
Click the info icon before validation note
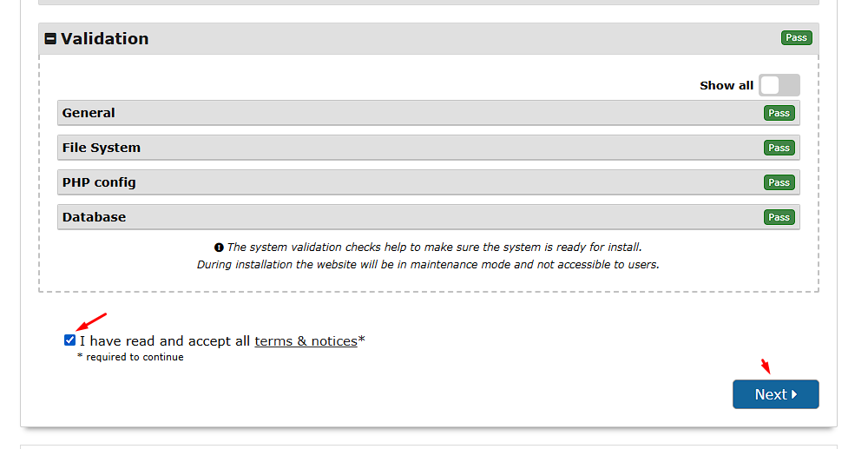(x=219, y=248)
